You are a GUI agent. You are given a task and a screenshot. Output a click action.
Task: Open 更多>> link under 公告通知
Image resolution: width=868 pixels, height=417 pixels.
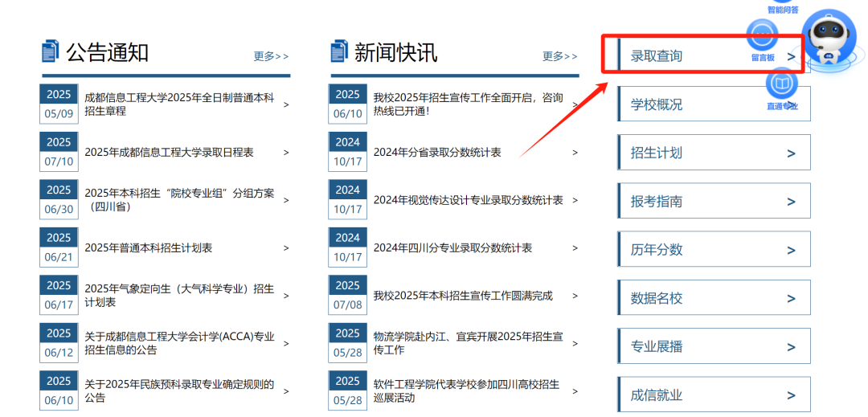[272, 56]
